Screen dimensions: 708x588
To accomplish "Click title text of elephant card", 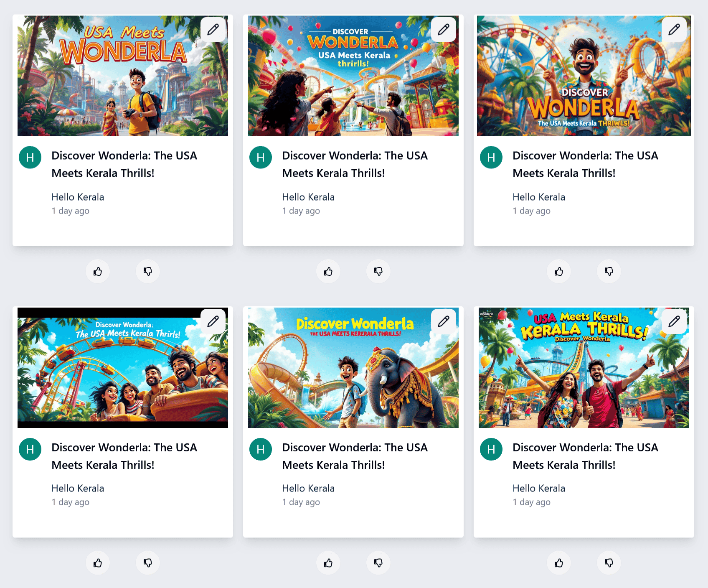I will pyautogui.click(x=355, y=456).
